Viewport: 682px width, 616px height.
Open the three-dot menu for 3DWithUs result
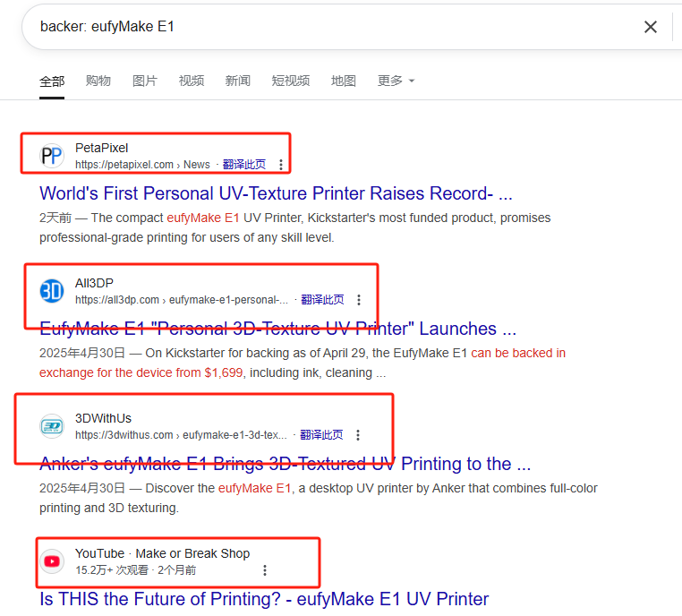click(358, 435)
